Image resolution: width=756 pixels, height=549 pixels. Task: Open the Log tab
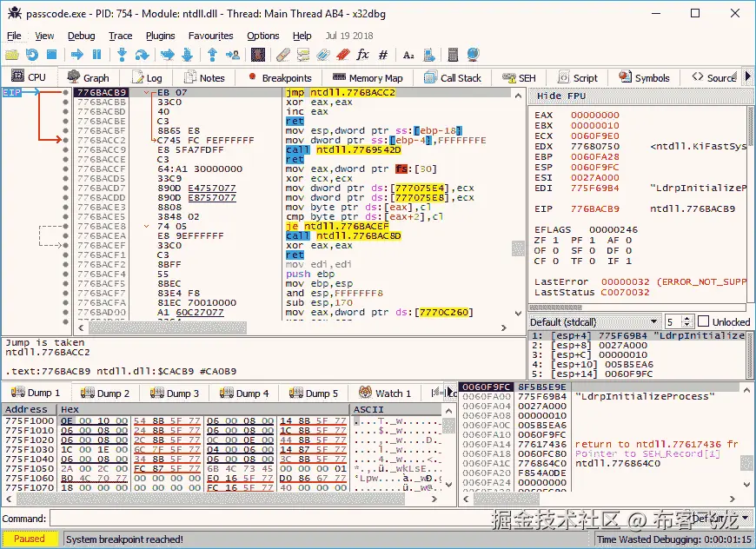(x=148, y=77)
